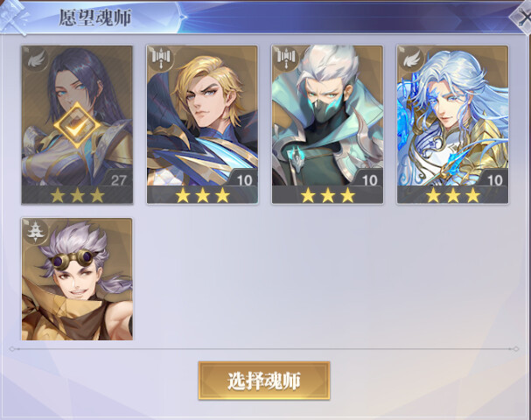Screen dimensions: 531x420
Task: Select the blond-haired hero card
Action: pos(202,124)
